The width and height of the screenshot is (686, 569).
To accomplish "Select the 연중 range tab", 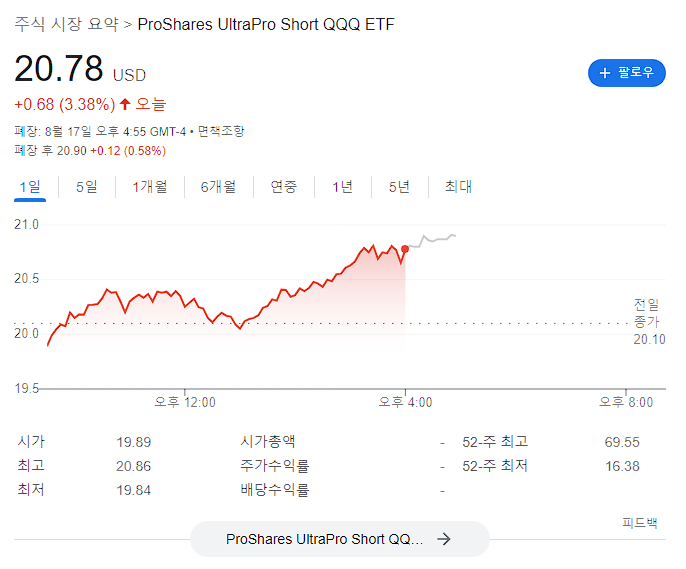I will click(x=284, y=187).
